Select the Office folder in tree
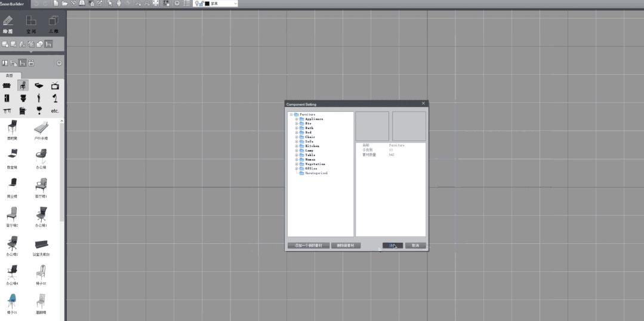 (x=309, y=169)
